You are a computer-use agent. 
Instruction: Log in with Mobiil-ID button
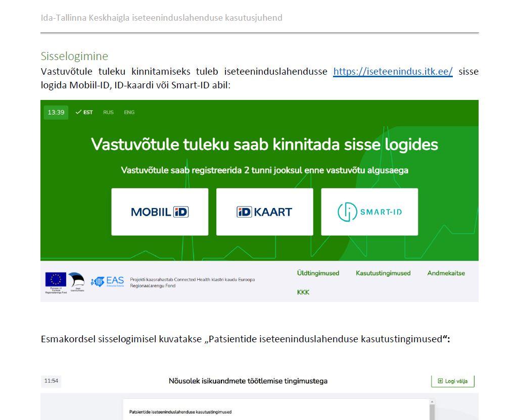pyautogui.click(x=160, y=212)
